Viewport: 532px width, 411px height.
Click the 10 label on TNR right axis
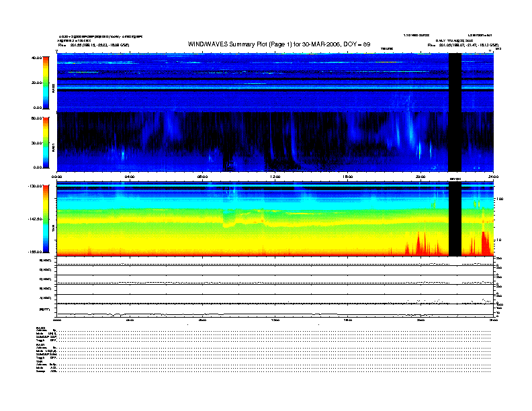coord(498,240)
